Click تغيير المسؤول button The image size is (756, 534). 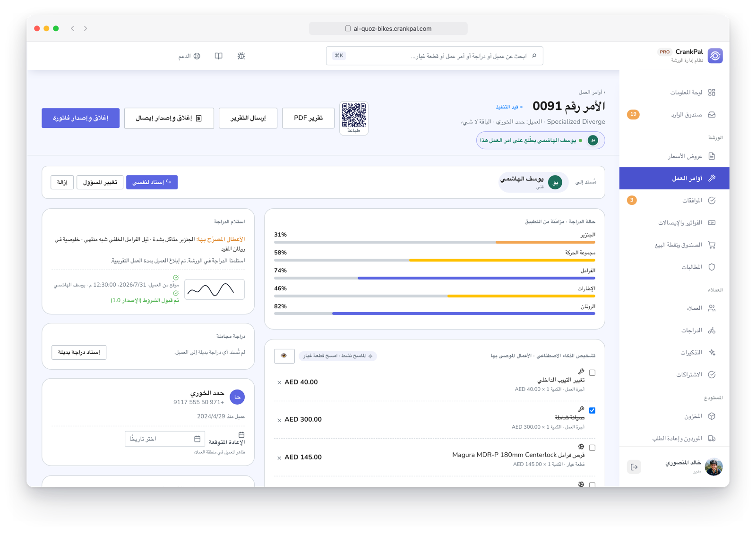100,182
